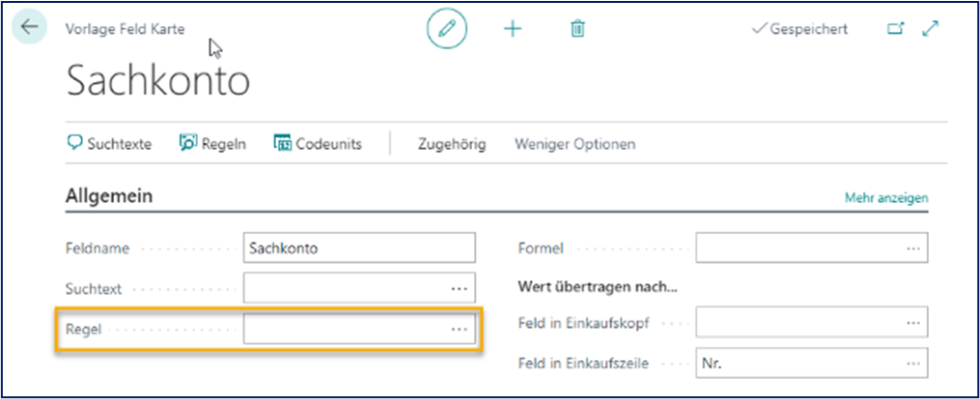Open Suchtext lookup ellipsis button
The width and height of the screenshot is (980, 399).
click(459, 289)
